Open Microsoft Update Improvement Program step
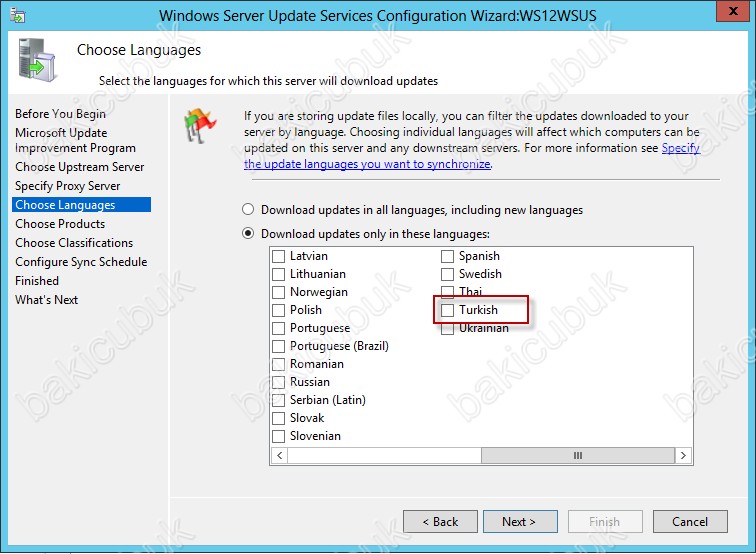This screenshot has height=554, width=756. [x=75, y=140]
